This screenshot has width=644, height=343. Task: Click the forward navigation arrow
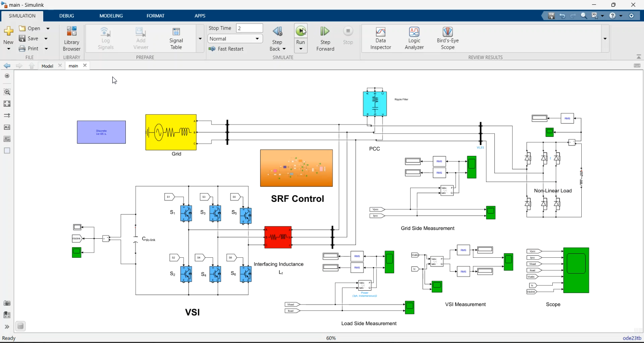point(19,66)
